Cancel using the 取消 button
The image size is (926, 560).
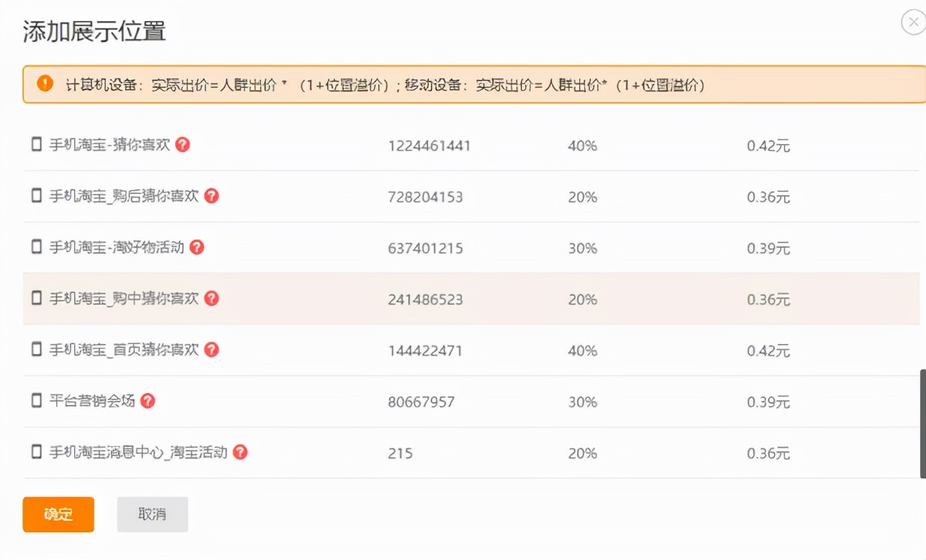click(x=152, y=514)
